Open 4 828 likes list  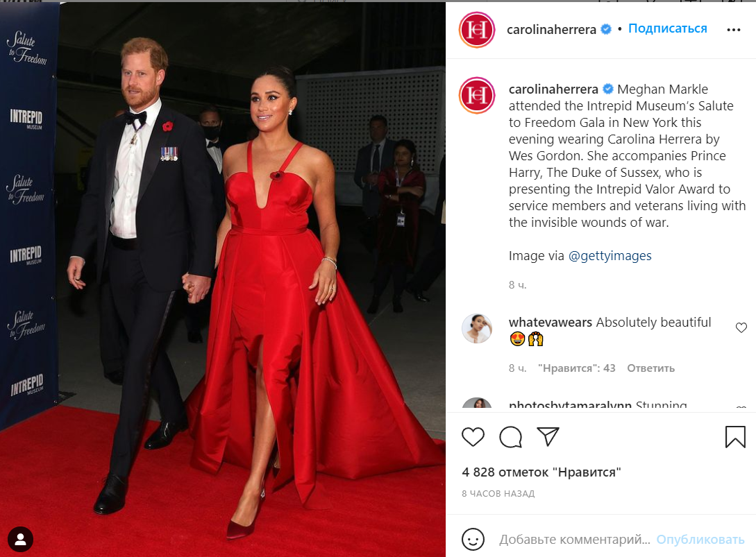(541, 472)
